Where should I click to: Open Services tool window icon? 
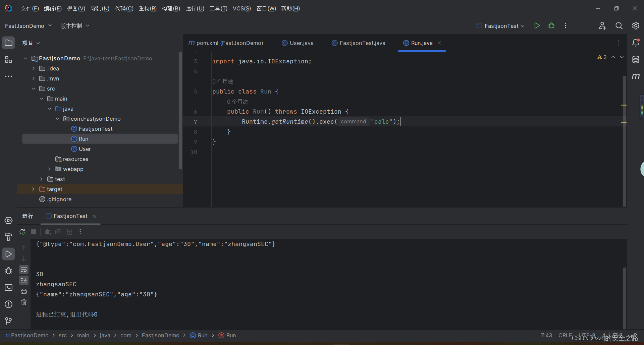[8, 220]
